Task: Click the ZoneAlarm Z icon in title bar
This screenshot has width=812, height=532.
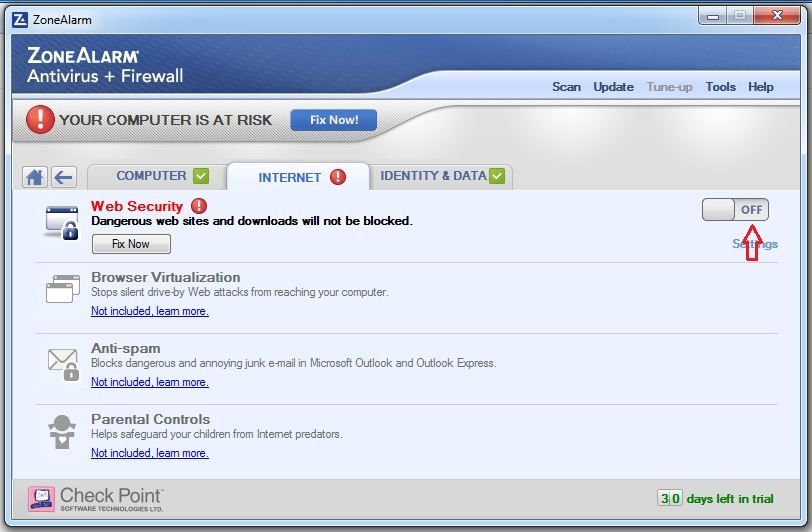Action: click(x=20, y=20)
